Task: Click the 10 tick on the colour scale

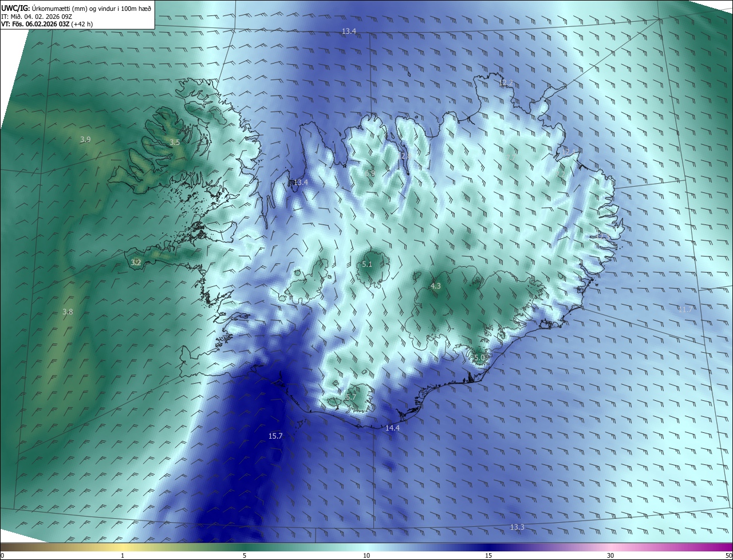Action: 366,556
